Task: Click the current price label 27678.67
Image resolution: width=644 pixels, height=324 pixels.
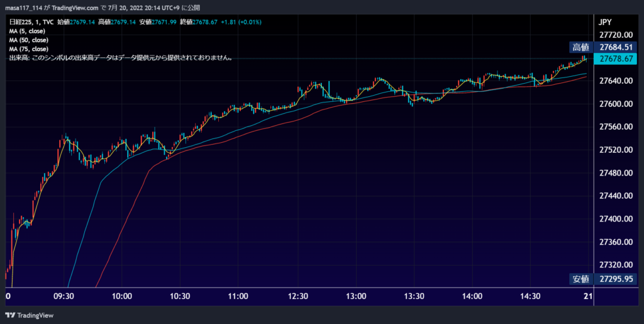Action: [x=616, y=59]
